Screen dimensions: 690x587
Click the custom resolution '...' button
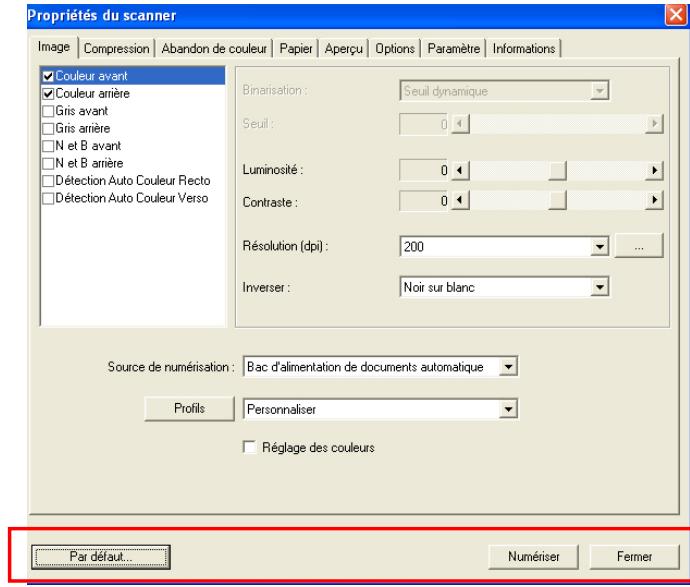[639, 246]
